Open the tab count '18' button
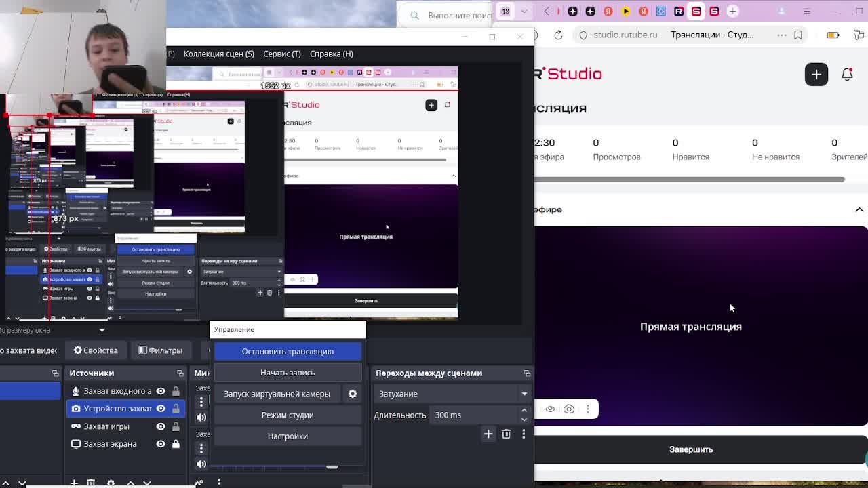 point(505,11)
